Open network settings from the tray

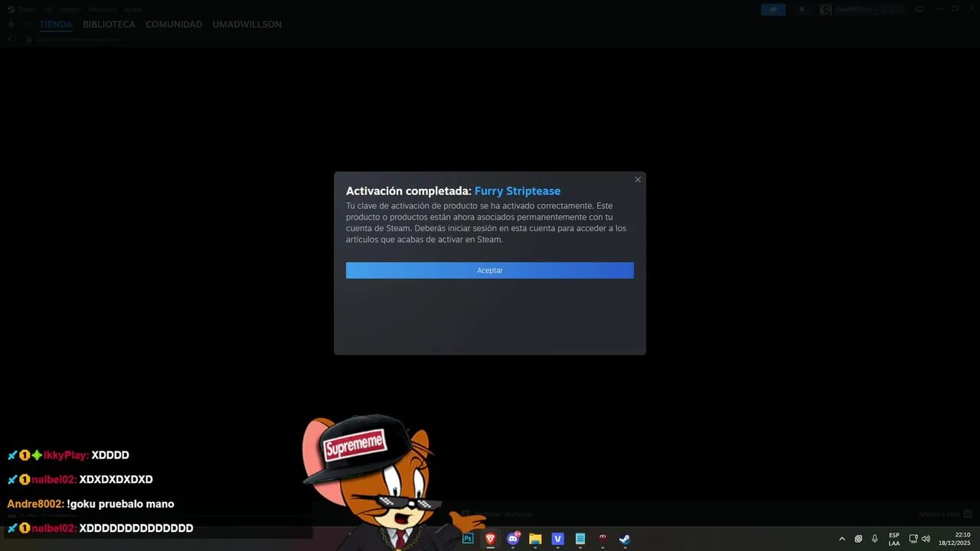click(913, 539)
